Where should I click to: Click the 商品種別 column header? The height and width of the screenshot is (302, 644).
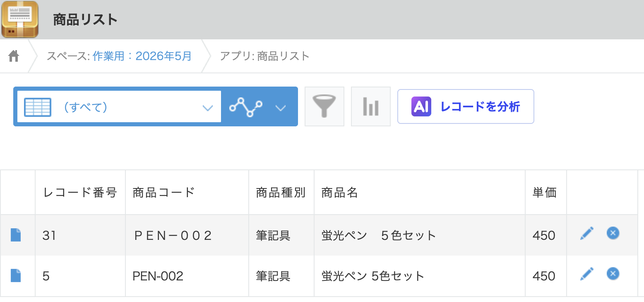(x=281, y=192)
